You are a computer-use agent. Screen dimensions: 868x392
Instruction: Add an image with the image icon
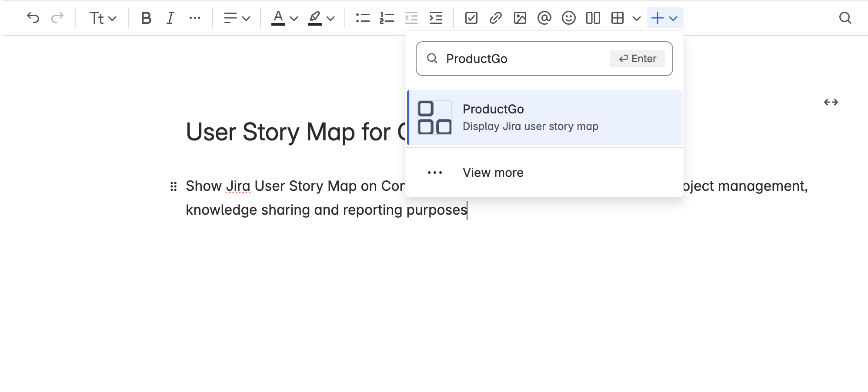pyautogui.click(x=520, y=18)
